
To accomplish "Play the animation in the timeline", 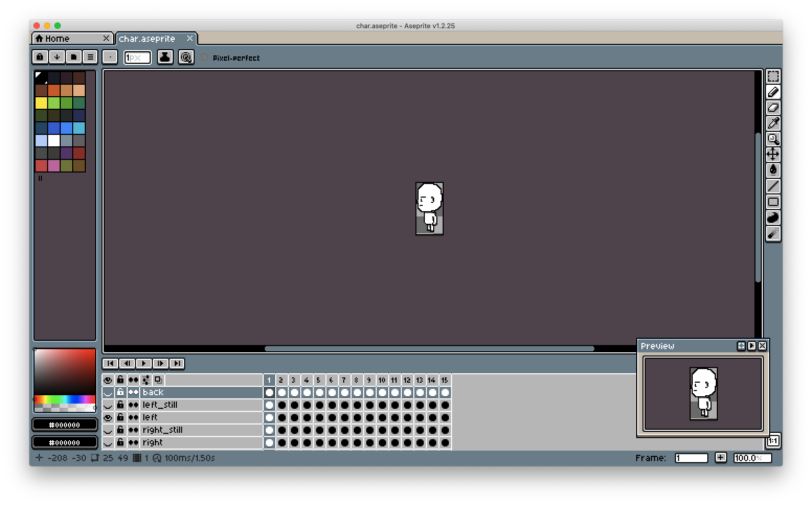I will click(144, 363).
